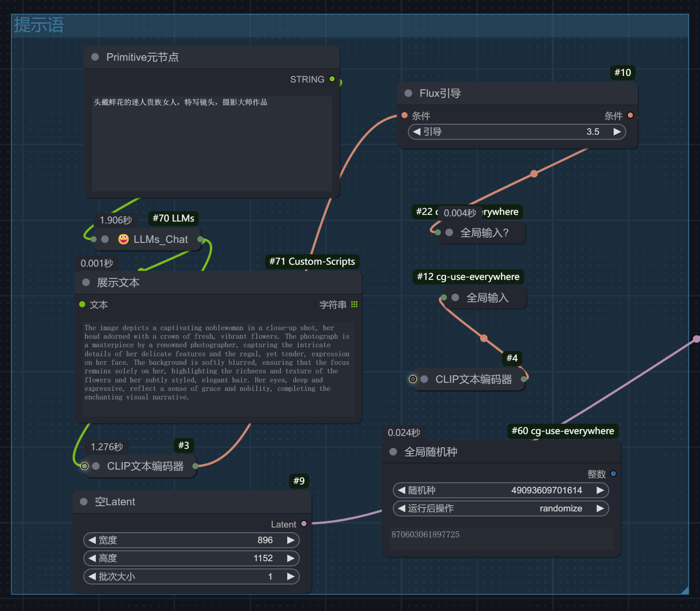Viewport: 700px width, 611px height.
Task: Decrease 批次大小 with the left arrow
Action: click(92, 576)
